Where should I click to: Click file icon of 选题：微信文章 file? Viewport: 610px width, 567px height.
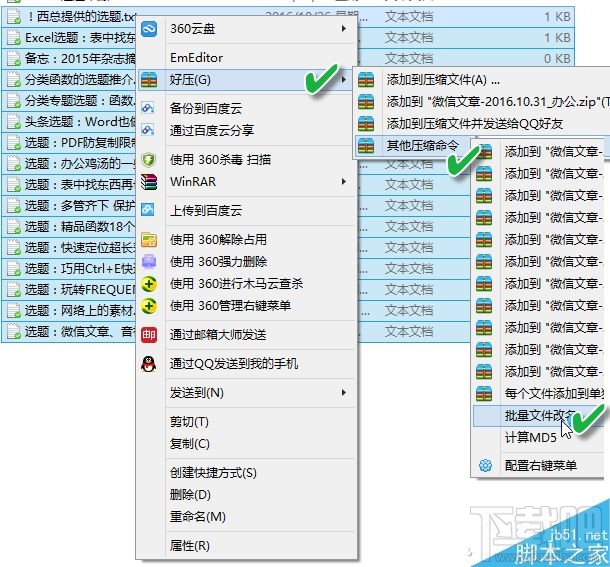(x=14, y=332)
